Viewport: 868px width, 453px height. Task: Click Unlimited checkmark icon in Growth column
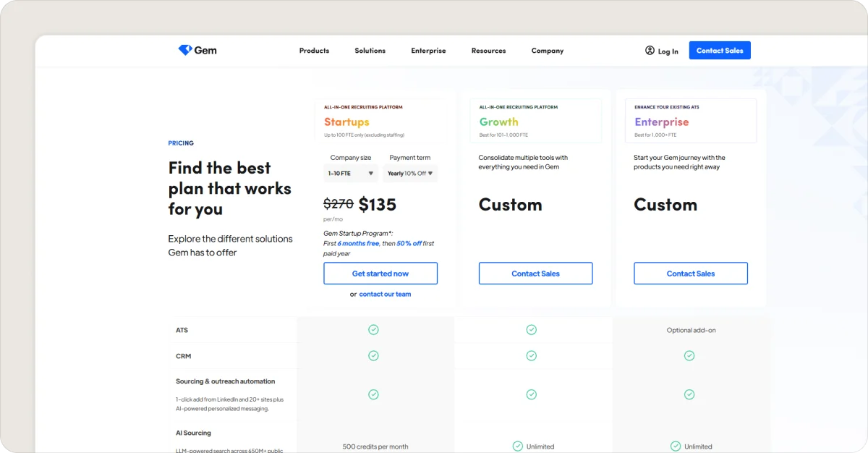tap(517, 446)
